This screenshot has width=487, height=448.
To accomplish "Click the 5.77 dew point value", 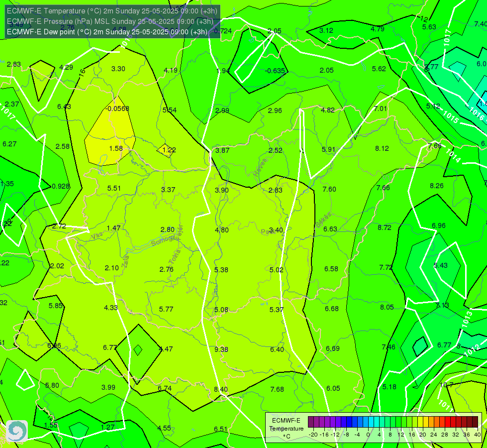I will (166, 309).
